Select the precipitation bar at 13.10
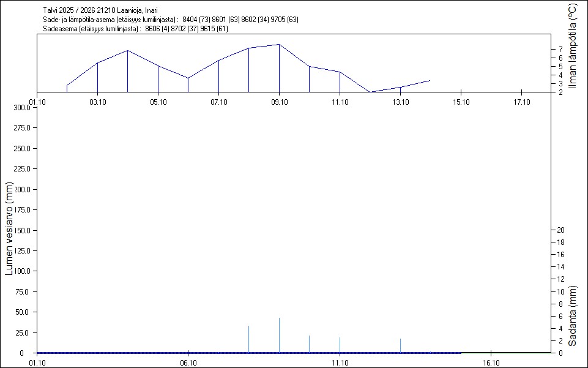The height and width of the screenshot is (368, 588). coord(400,346)
